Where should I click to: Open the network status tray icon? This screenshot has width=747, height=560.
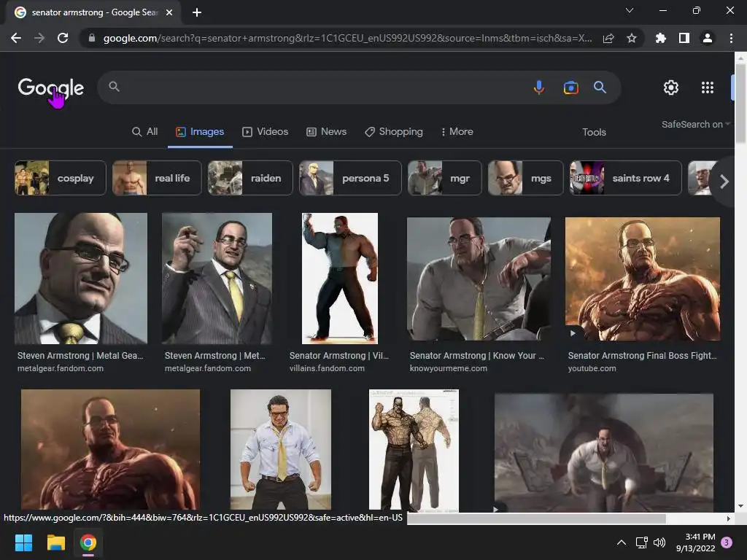(641, 542)
